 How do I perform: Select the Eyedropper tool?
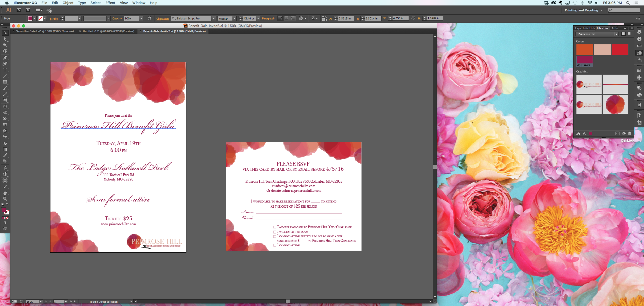(x=5, y=155)
